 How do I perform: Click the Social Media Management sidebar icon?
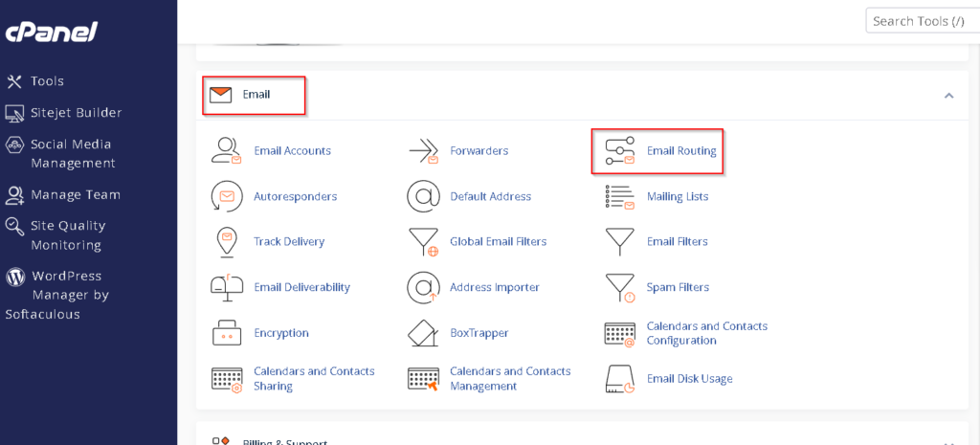(13, 145)
